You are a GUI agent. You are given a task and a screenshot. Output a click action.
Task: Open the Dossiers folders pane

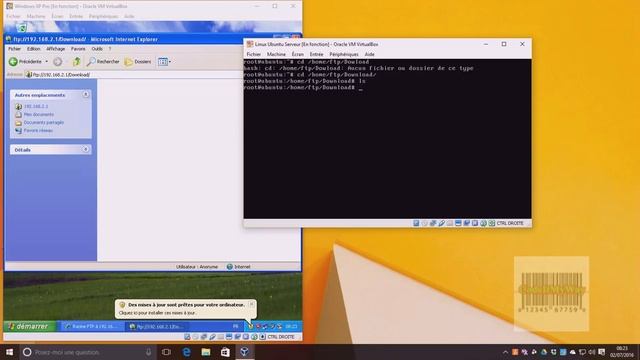point(138,62)
